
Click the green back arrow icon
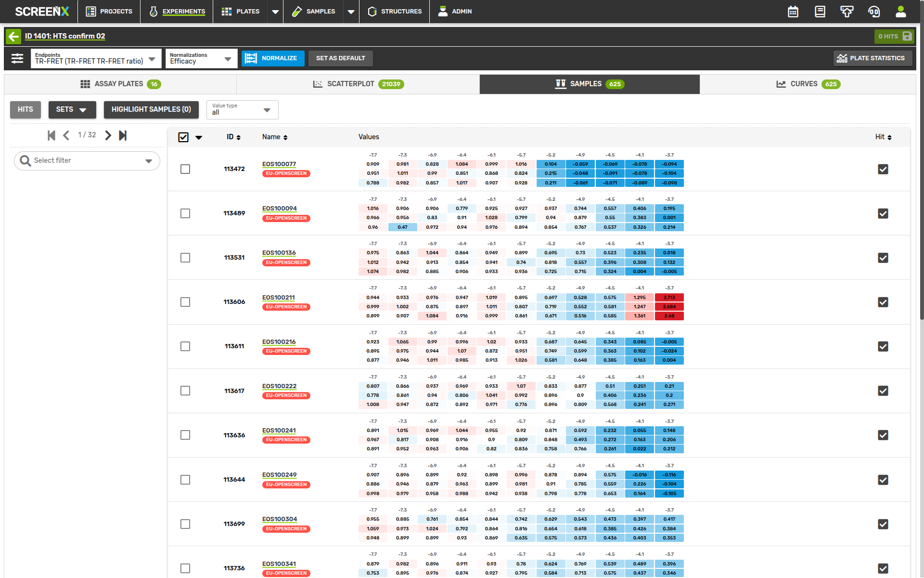point(13,36)
